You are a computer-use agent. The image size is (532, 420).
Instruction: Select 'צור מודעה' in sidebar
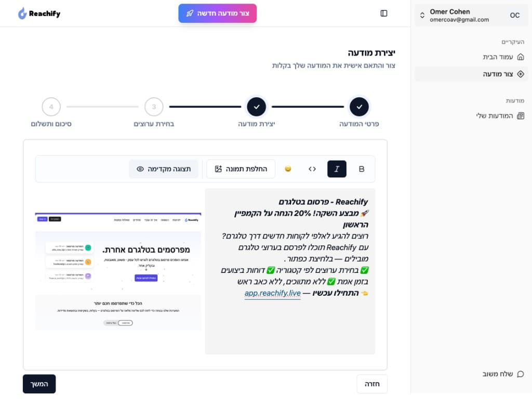(471, 74)
